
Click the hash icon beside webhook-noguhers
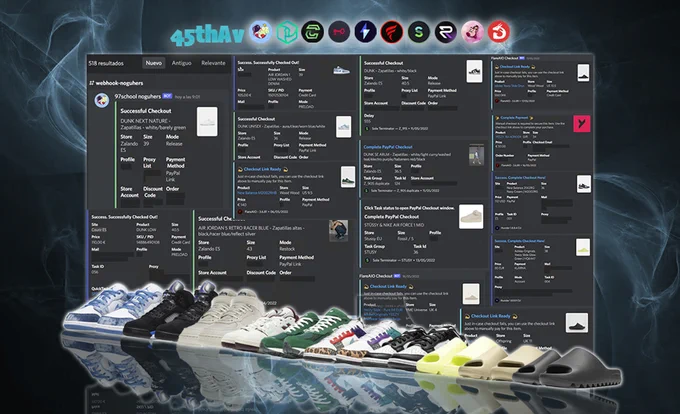pos(92,83)
